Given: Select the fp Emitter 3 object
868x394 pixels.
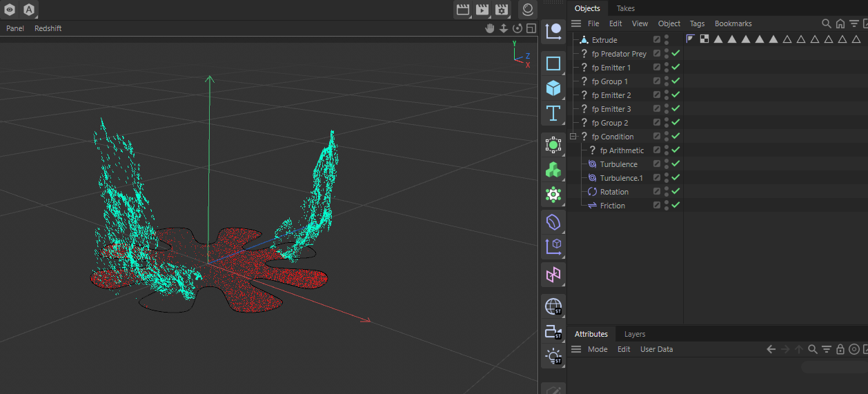Looking at the screenshot, I should tap(611, 109).
